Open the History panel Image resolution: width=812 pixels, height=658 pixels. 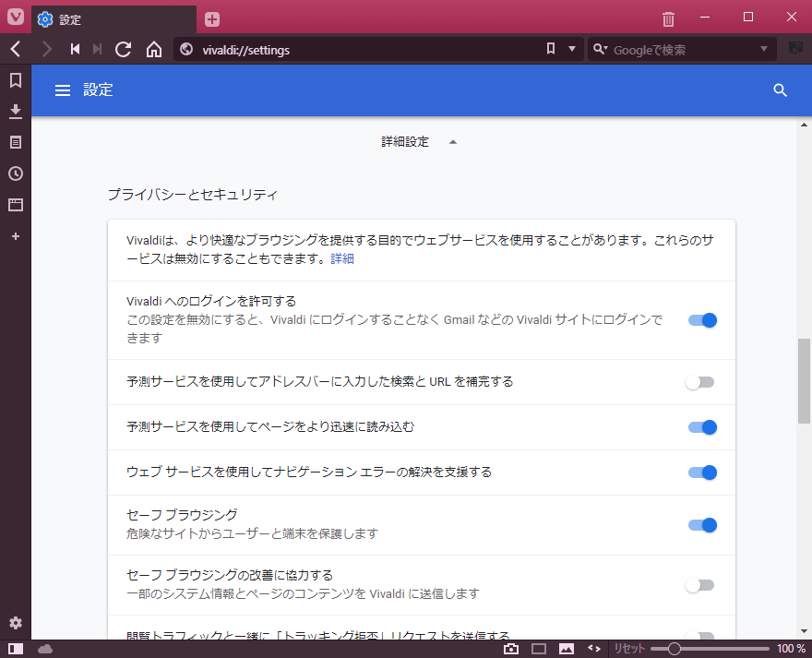pos(15,173)
